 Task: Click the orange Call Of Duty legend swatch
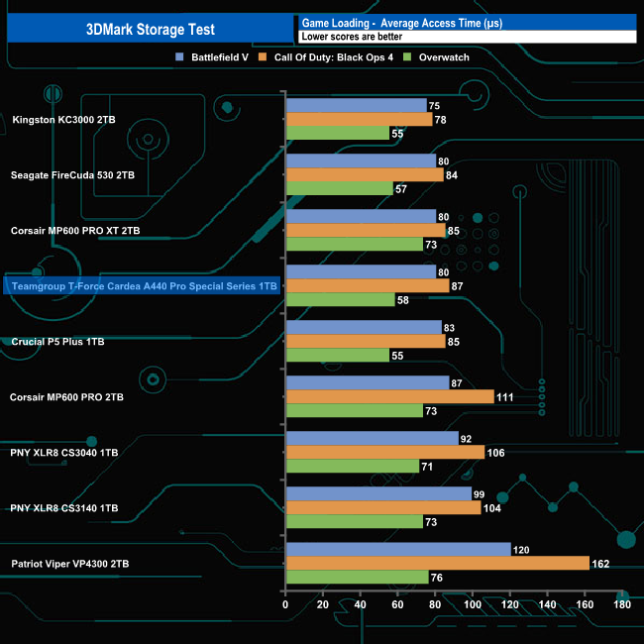263,57
